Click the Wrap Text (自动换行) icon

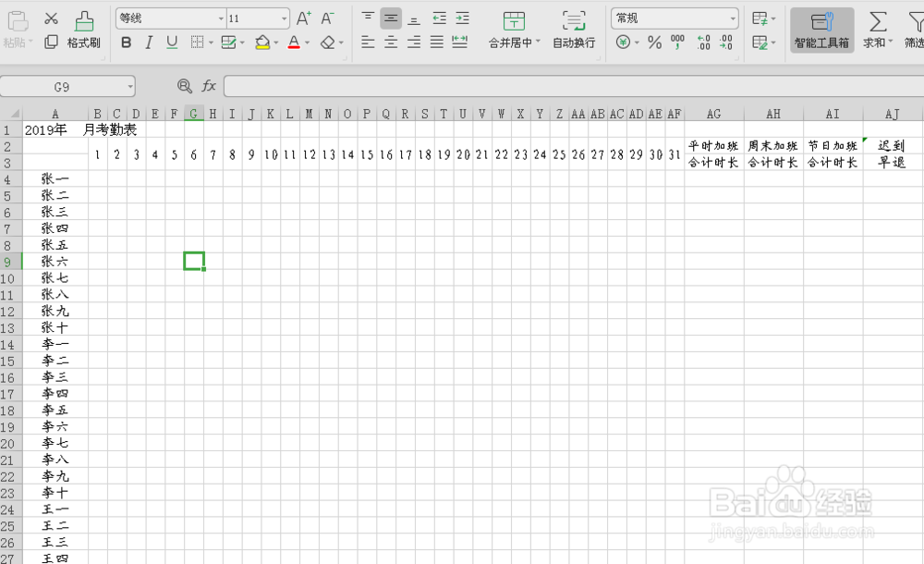(x=574, y=21)
